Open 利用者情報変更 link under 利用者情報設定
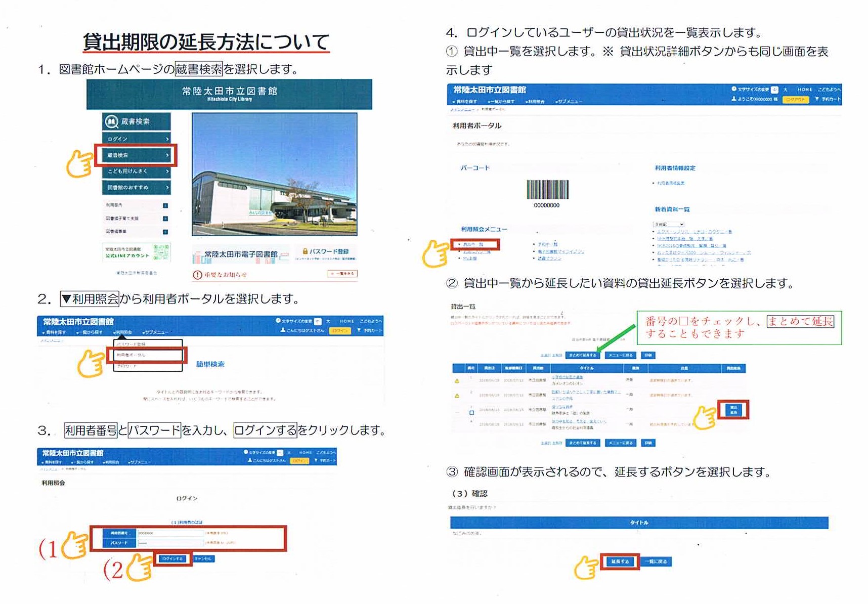The height and width of the screenshot is (604, 868). [671, 183]
